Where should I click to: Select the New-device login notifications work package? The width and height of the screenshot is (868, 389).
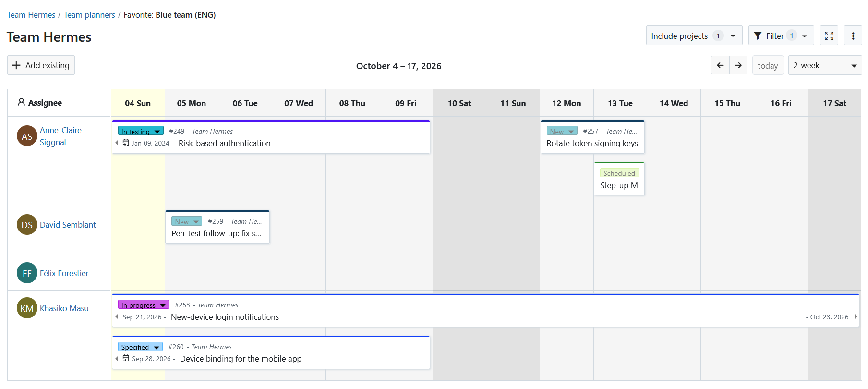click(485, 311)
